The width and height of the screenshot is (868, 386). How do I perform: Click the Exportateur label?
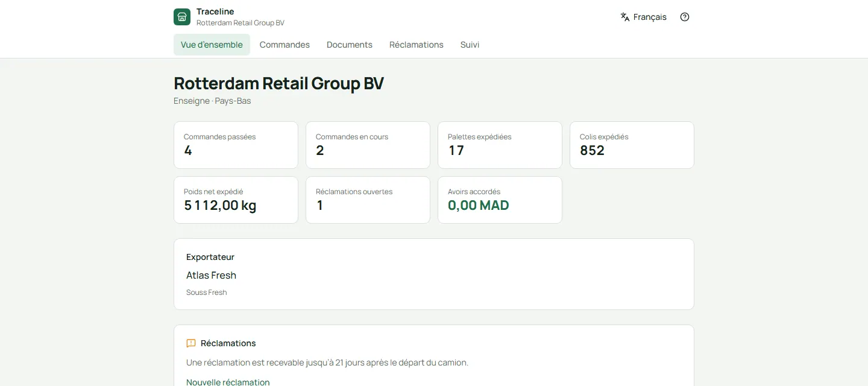click(210, 257)
